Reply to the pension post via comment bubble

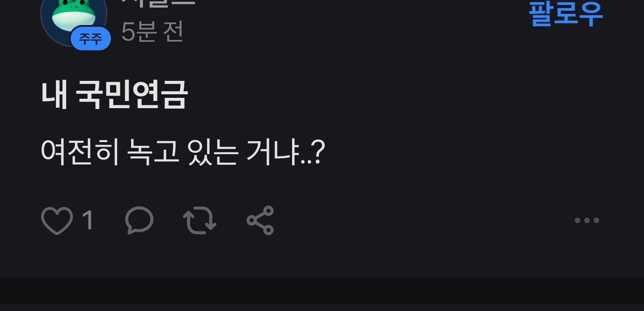click(140, 221)
